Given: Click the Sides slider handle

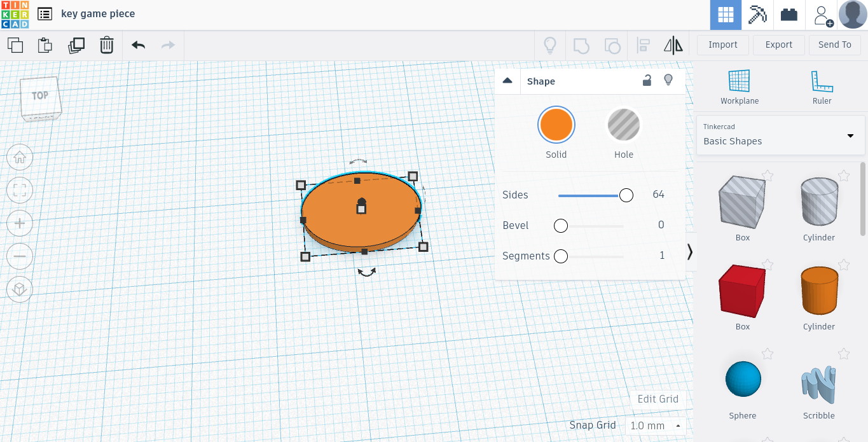Looking at the screenshot, I should [626, 195].
